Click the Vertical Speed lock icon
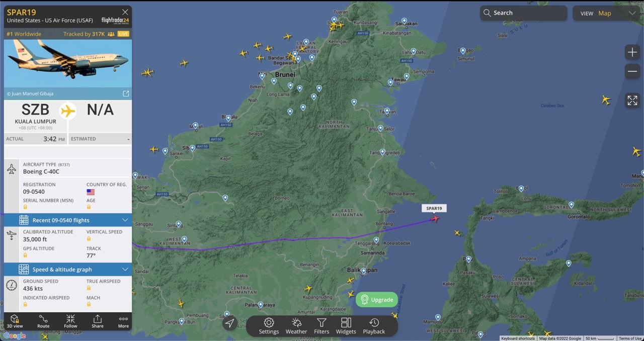Screen dimensions: 644x341 tap(89, 238)
